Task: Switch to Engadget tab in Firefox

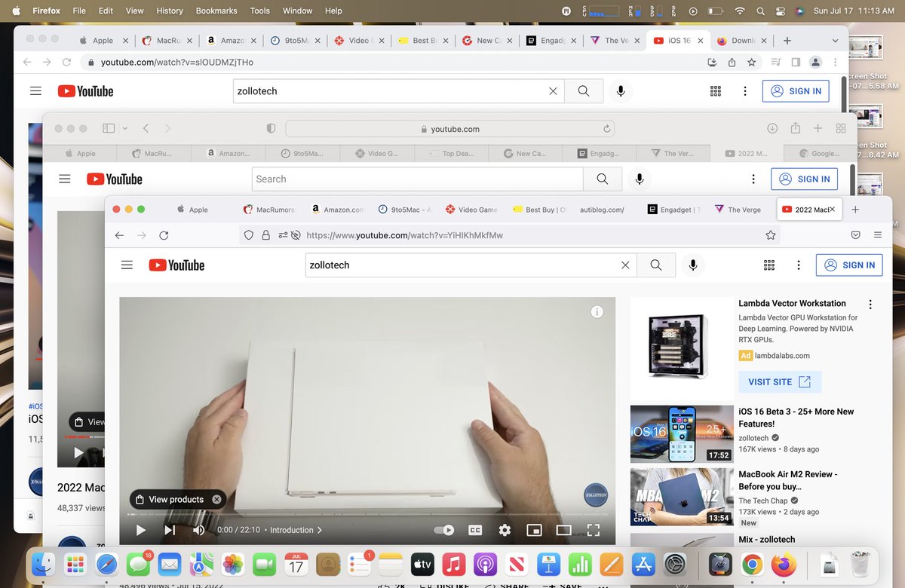Action: point(673,210)
